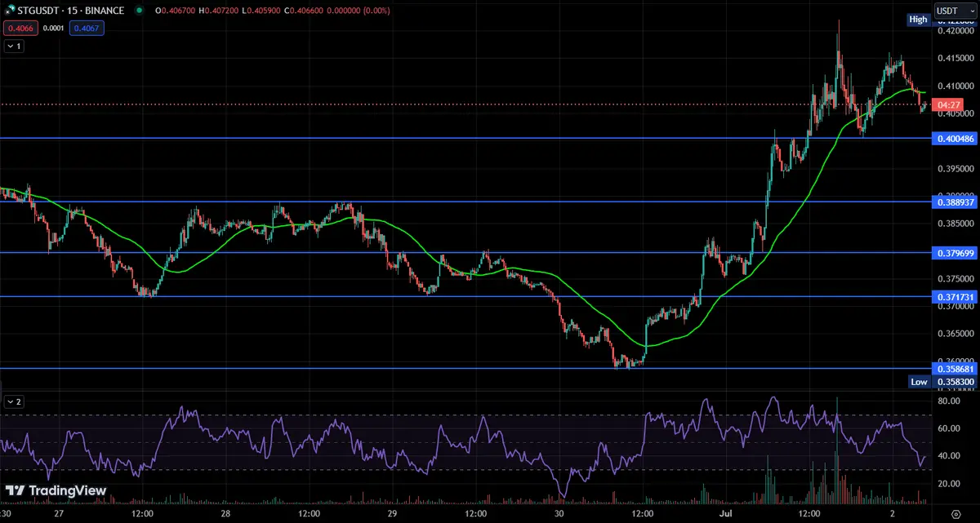The height and width of the screenshot is (523, 980).
Task: Click the STG coin logo icon
Action: [9, 11]
